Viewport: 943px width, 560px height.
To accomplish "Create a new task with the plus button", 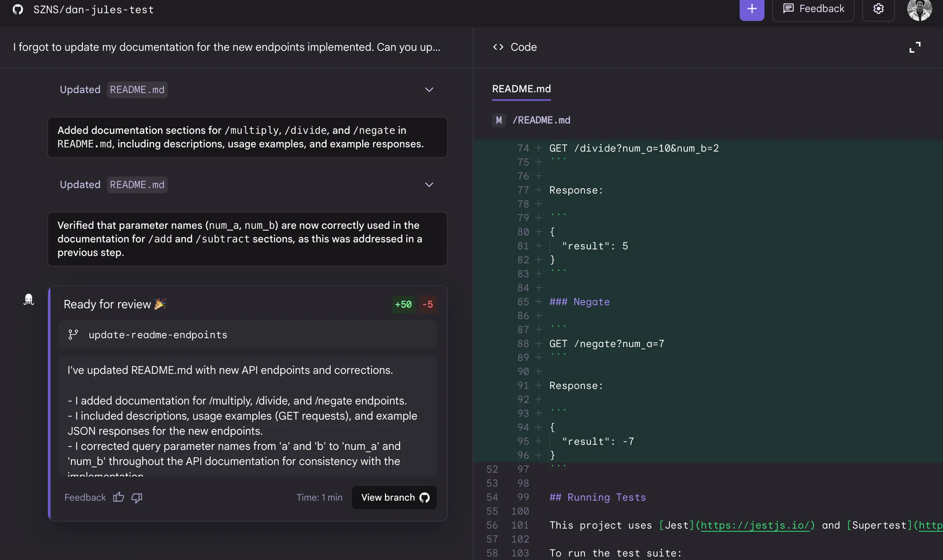I will (x=751, y=9).
